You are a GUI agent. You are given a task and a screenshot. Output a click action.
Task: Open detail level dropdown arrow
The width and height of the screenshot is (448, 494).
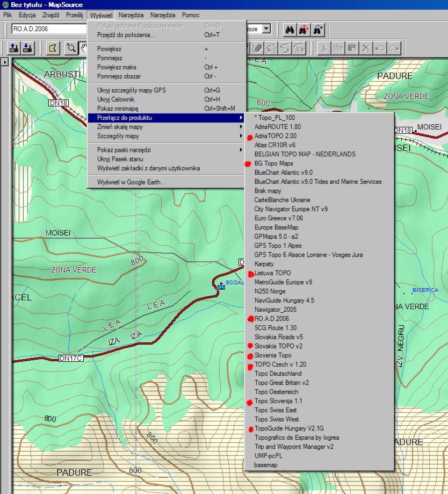click(266, 29)
